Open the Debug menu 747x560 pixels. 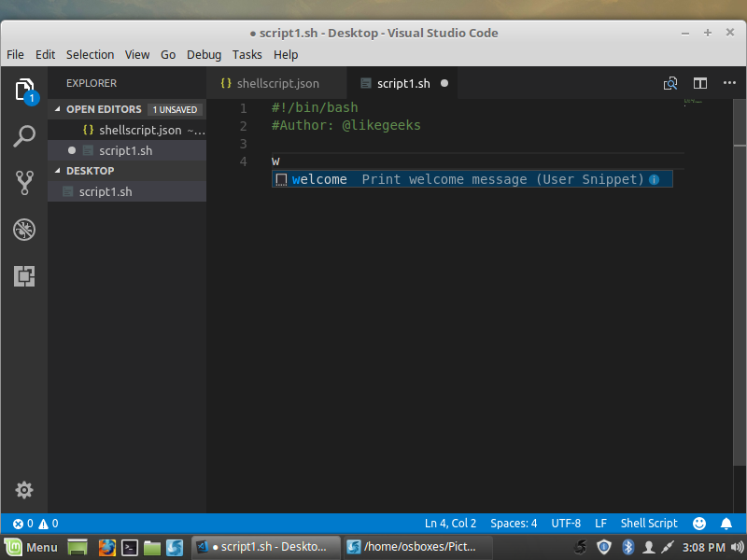(x=204, y=54)
